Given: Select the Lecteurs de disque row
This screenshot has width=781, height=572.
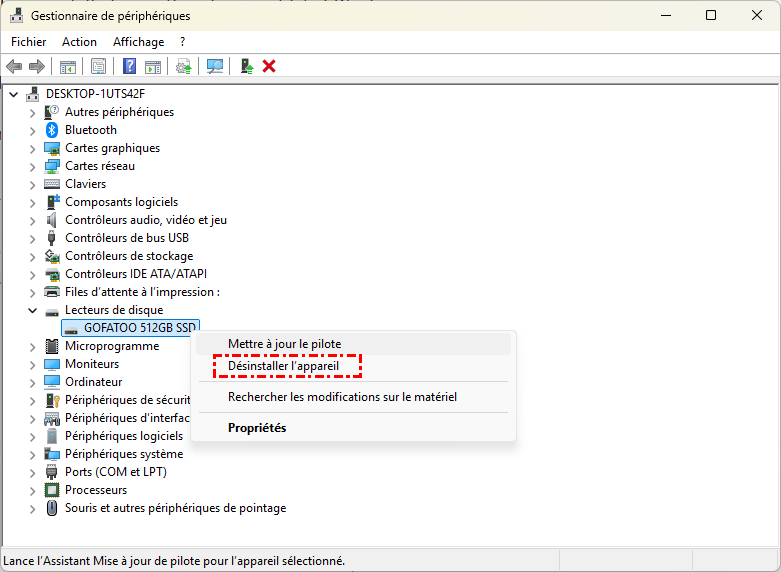Looking at the screenshot, I should [104, 310].
